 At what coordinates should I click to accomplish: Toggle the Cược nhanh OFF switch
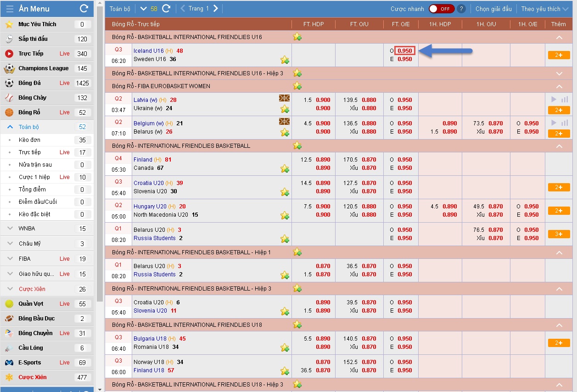tap(441, 9)
